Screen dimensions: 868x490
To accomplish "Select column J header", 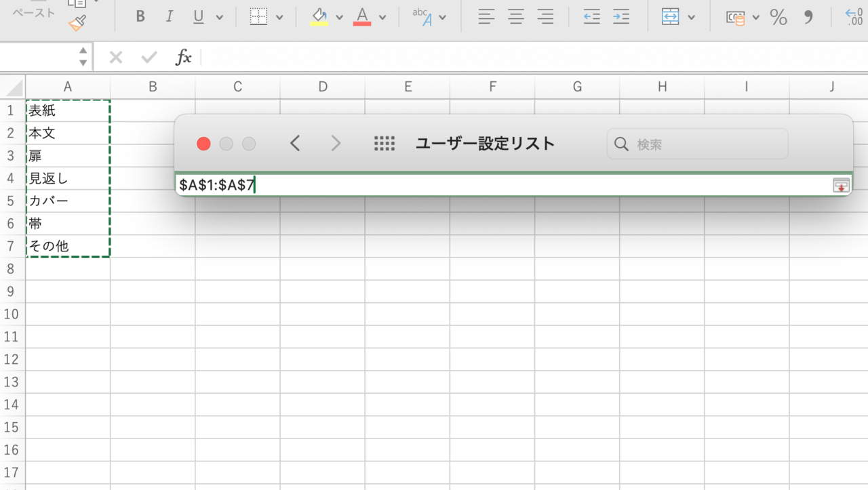I will [831, 87].
